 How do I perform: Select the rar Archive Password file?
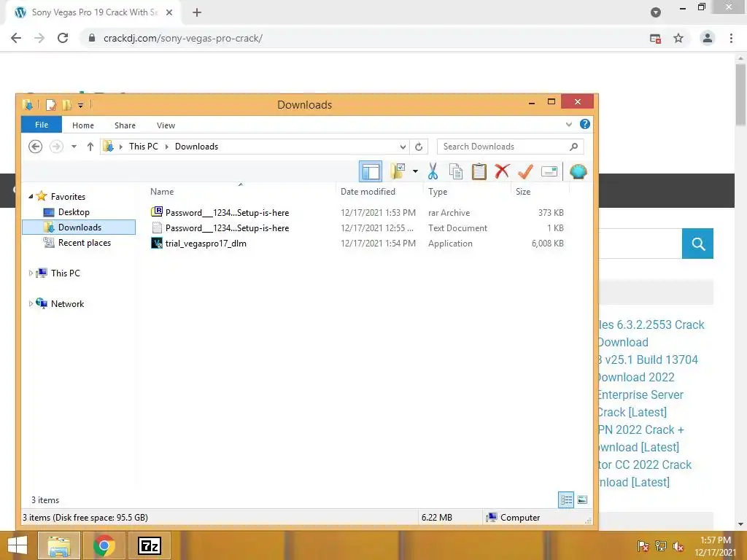[x=227, y=212]
